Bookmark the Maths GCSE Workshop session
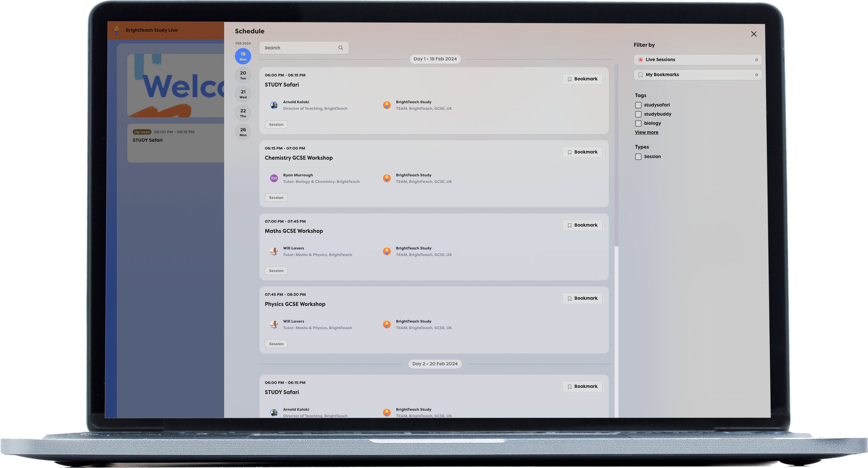 (582, 225)
